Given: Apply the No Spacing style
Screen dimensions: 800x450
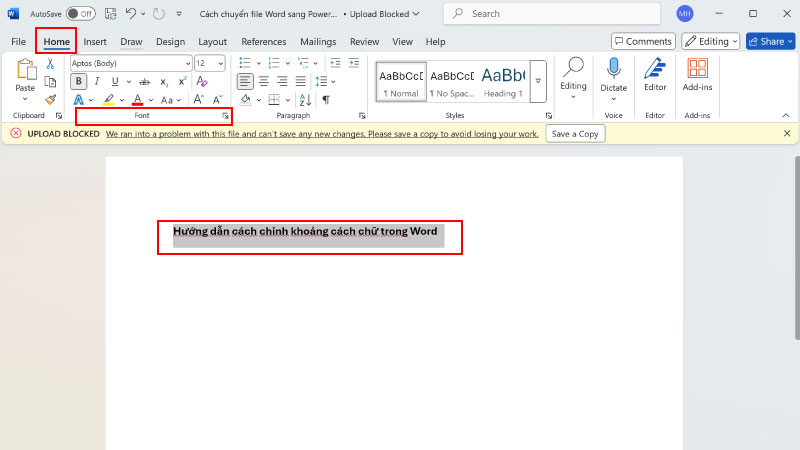Looking at the screenshot, I should click(452, 82).
